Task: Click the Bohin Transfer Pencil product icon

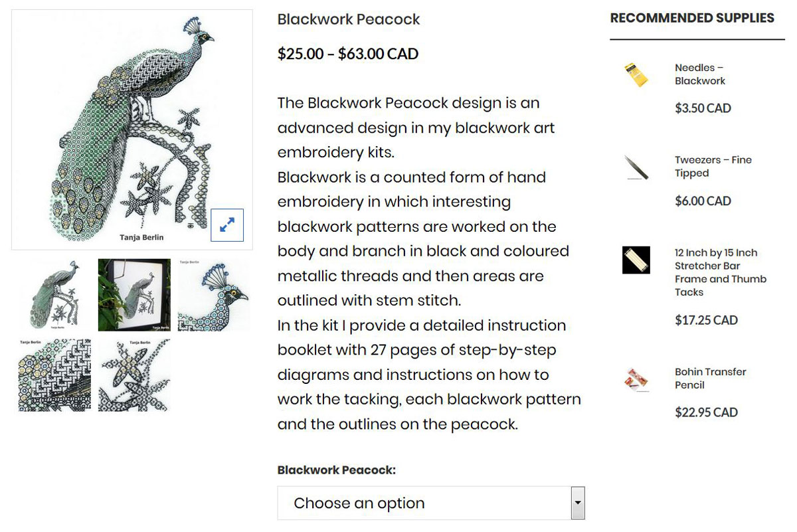Action: [636, 379]
